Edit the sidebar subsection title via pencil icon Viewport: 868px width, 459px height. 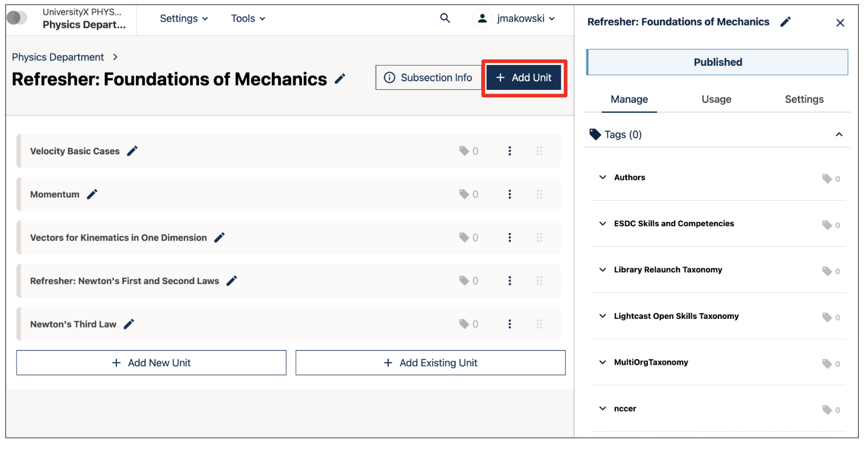(x=785, y=22)
